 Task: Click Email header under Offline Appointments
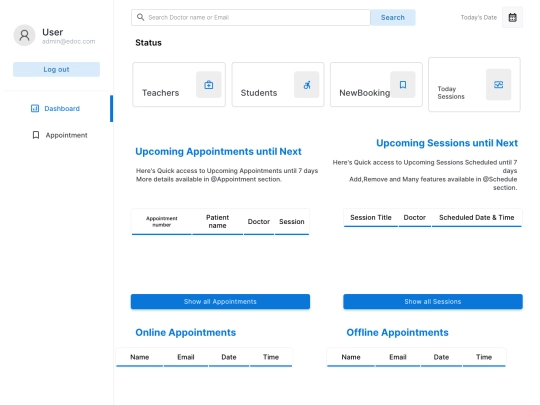tap(398, 357)
